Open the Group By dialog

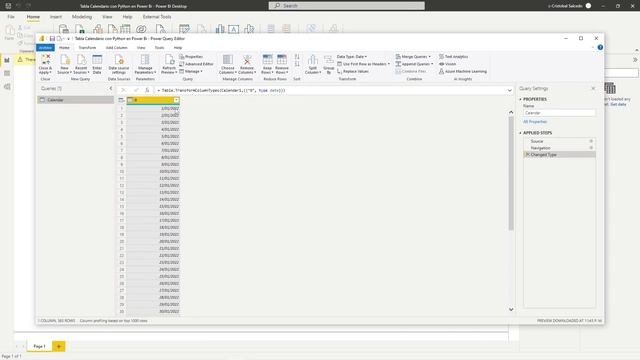(x=329, y=64)
